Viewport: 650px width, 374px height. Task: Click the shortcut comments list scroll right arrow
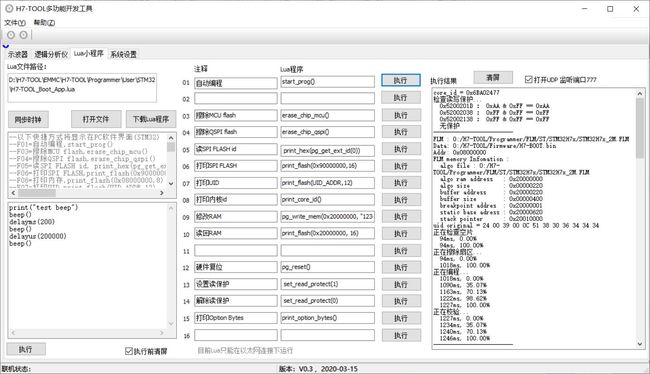pyautogui.click(x=162, y=193)
